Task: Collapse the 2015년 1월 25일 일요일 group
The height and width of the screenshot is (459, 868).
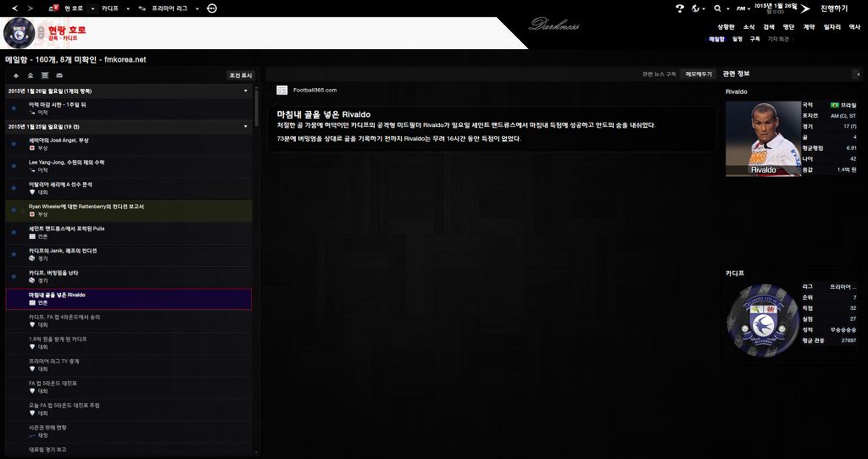Action: (246, 127)
